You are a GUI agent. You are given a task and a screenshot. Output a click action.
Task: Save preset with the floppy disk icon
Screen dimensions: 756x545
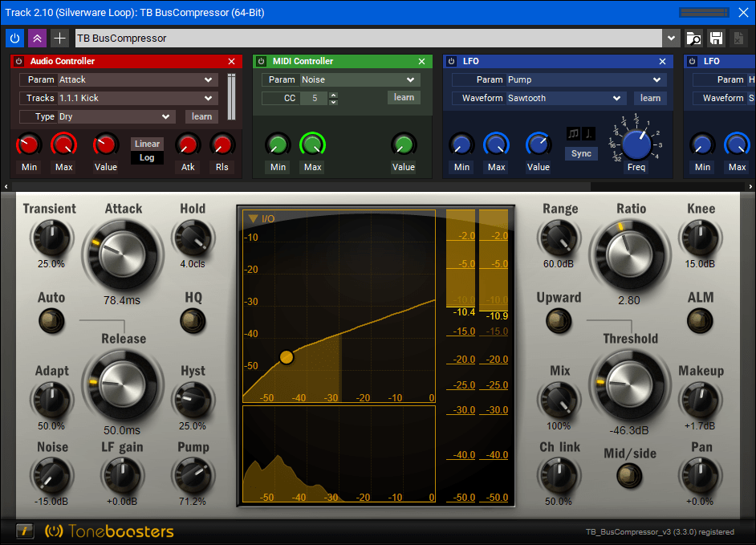click(x=716, y=38)
